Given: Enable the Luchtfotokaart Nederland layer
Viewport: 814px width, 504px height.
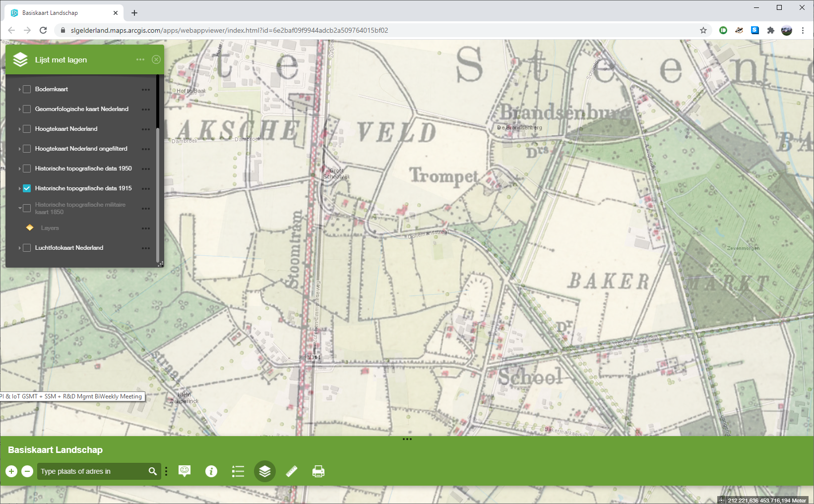Looking at the screenshot, I should coord(27,248).
